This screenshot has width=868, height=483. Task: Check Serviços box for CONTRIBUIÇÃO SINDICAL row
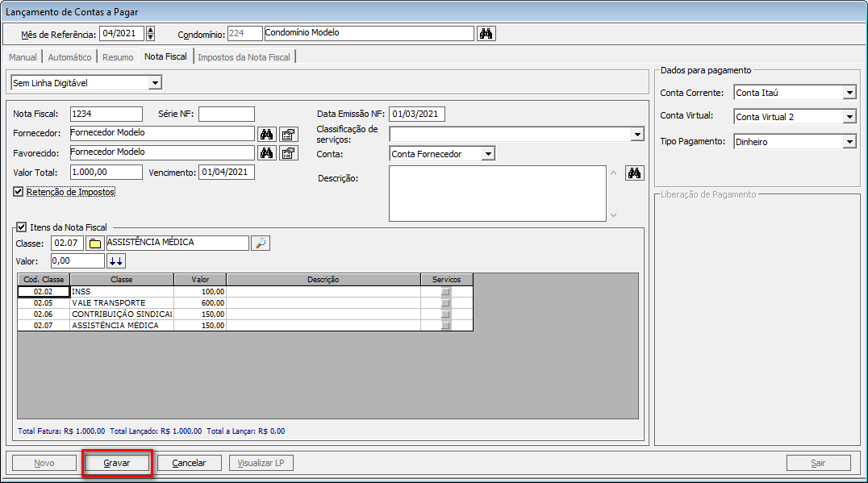(445, 314)
